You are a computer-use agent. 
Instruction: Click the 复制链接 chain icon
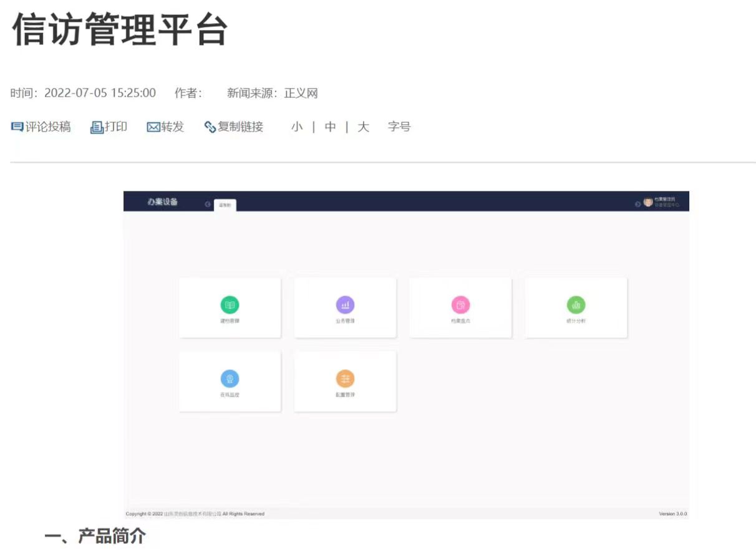[x=210, y=127]
